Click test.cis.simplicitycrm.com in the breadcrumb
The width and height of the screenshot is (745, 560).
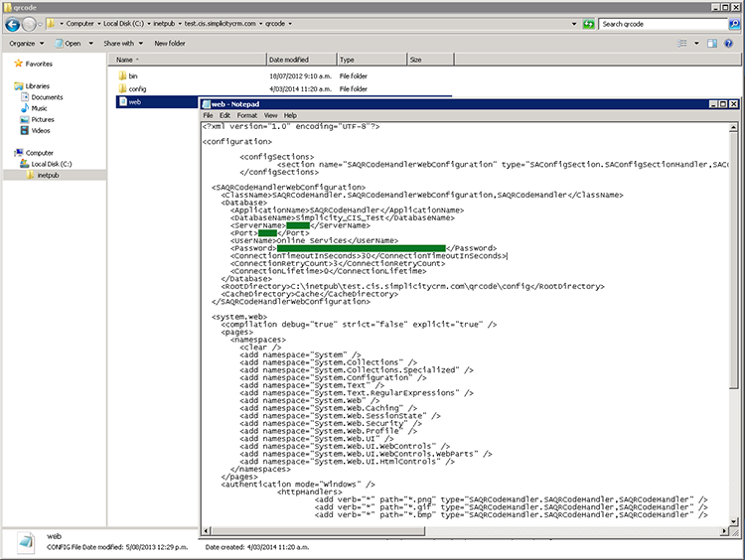point(220,23)
